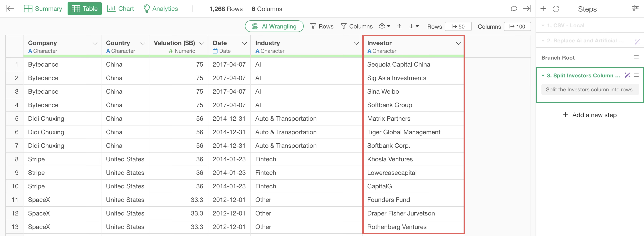
Task: Select the Date cell in row 7
Action: [229, 146]
